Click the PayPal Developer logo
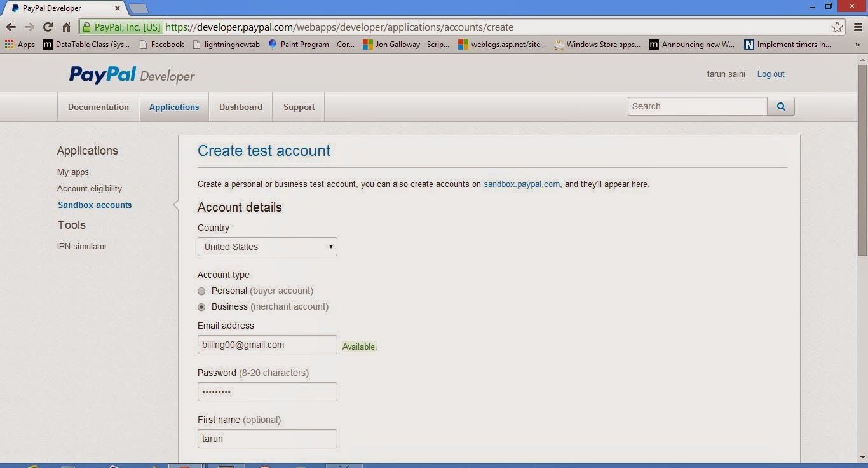The width and height of the screenshot is (868, 468). click(132, 75)
